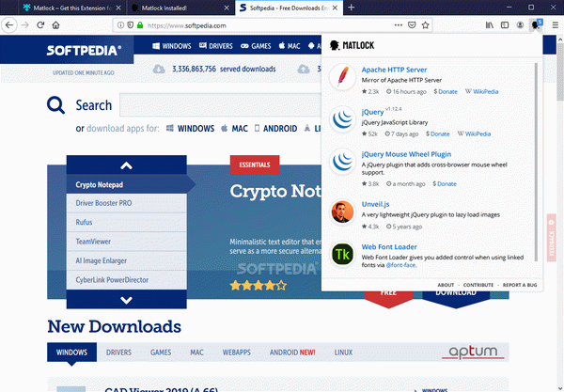
Task: Click the jQuery library logo
Action: 342,119
